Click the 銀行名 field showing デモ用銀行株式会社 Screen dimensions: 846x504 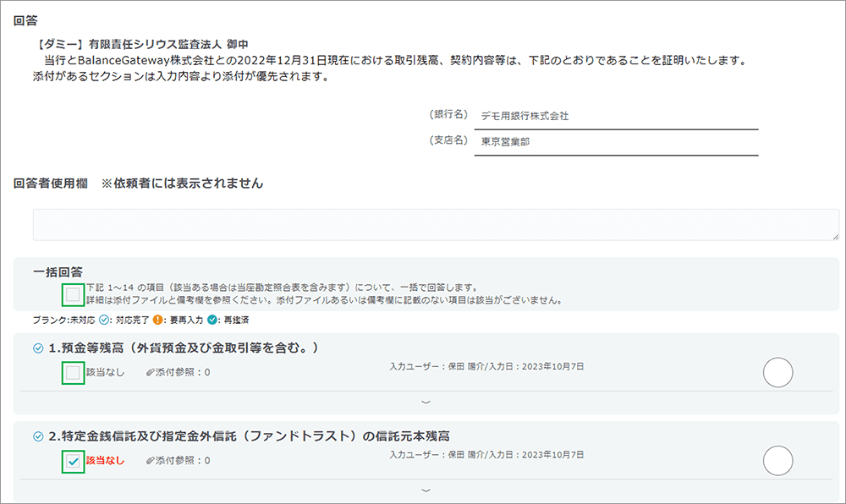point(616,117)
